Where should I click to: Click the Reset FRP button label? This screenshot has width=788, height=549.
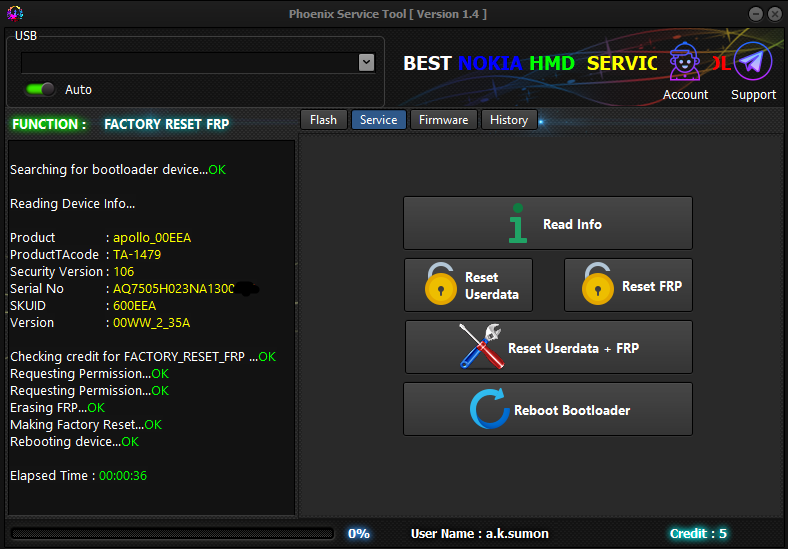[652, 286]
